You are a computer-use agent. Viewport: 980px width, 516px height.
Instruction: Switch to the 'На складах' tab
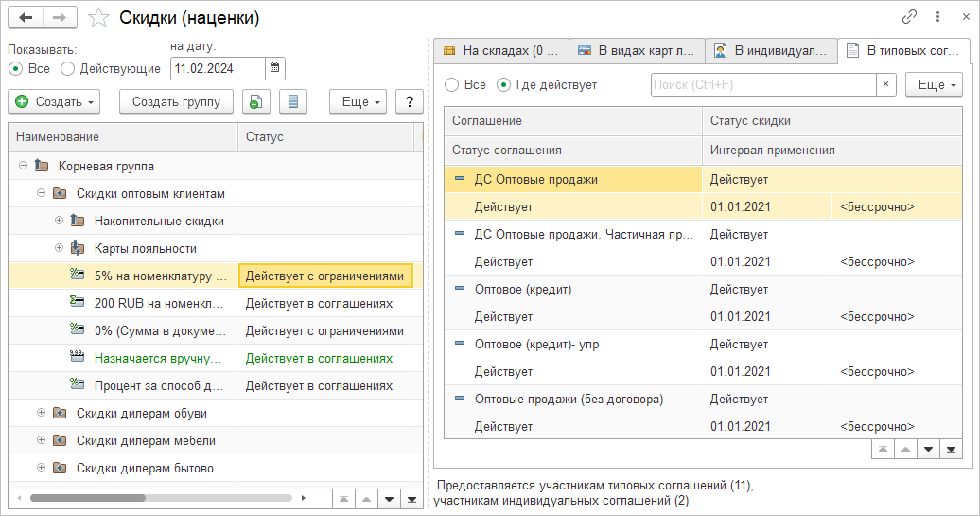point(501,50)
